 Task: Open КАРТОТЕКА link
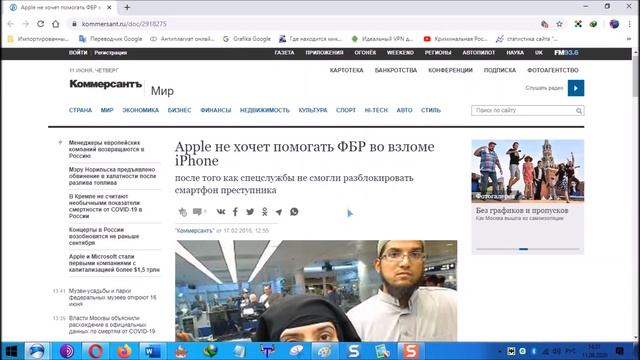click(x=346, y=70)
